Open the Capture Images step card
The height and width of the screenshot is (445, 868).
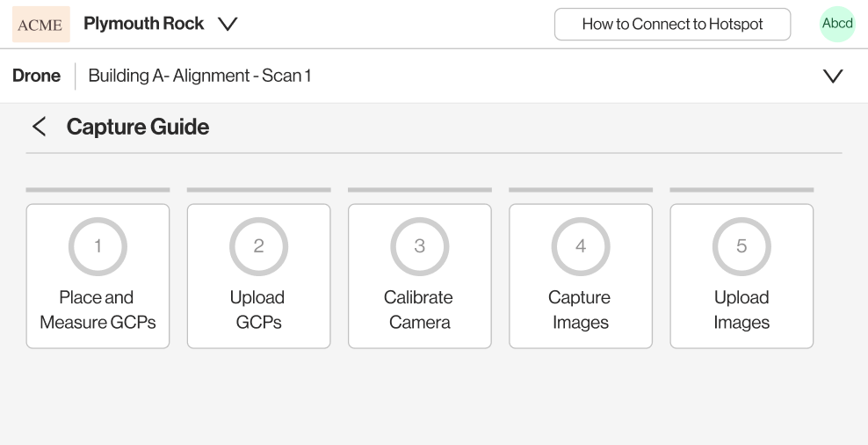pos(581,276)
